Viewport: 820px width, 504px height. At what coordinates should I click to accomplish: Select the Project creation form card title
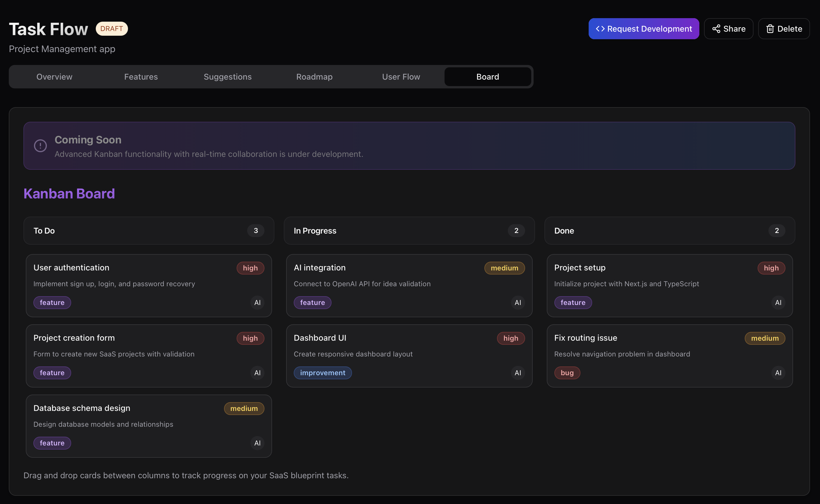[74, 338]
